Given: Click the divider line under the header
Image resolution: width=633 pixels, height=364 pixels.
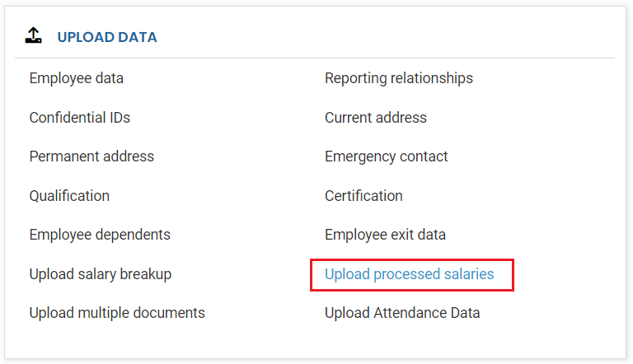Looking at the screenshot, I should pos(313,58).
